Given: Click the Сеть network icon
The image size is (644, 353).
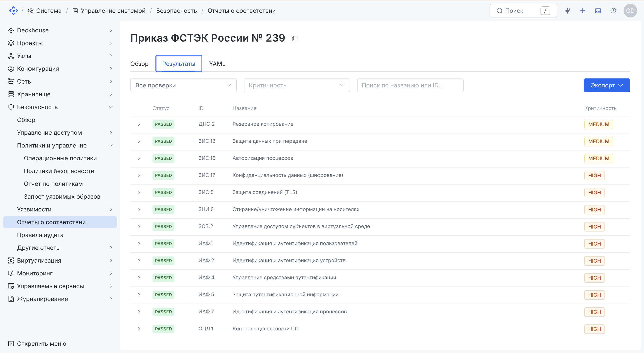Looking at the screenshot, I should point(11,81).
